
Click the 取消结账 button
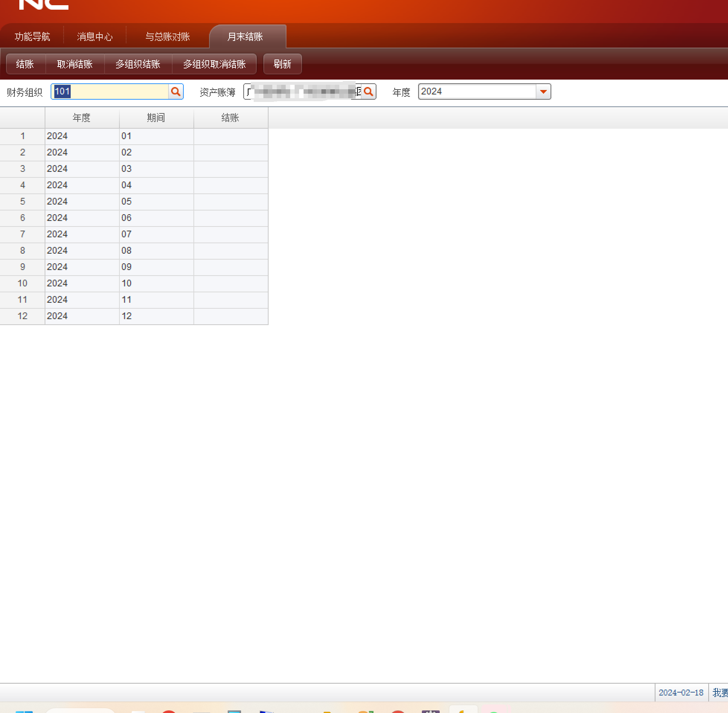pos(75,64)
